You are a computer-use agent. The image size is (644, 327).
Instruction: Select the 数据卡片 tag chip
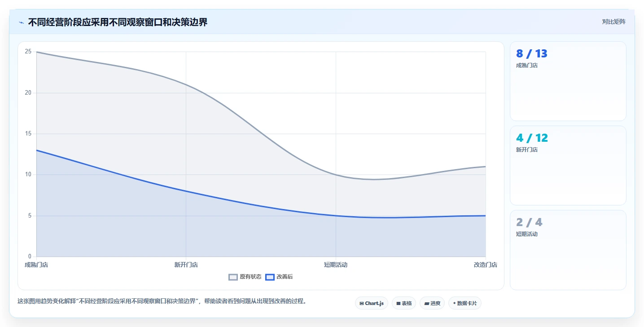(465, 303)
